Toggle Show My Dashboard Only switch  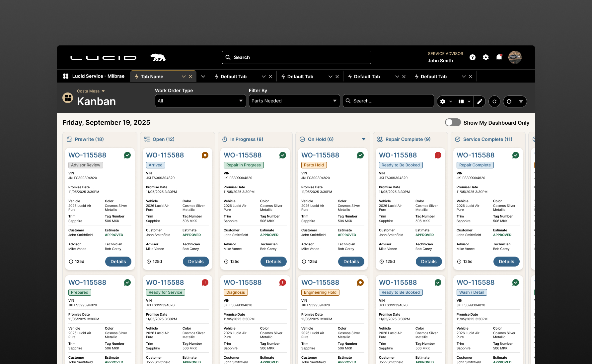pyautogui.click(x=453, y=122)
